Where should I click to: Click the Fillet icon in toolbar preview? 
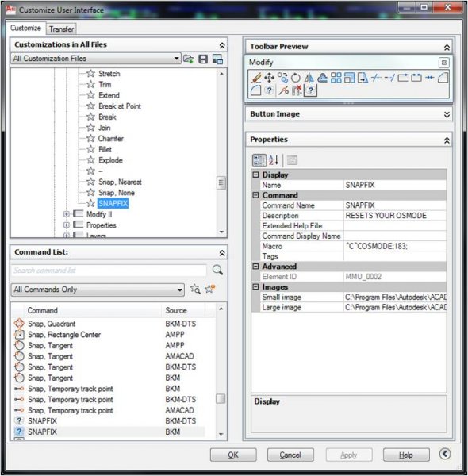point(256,90)
